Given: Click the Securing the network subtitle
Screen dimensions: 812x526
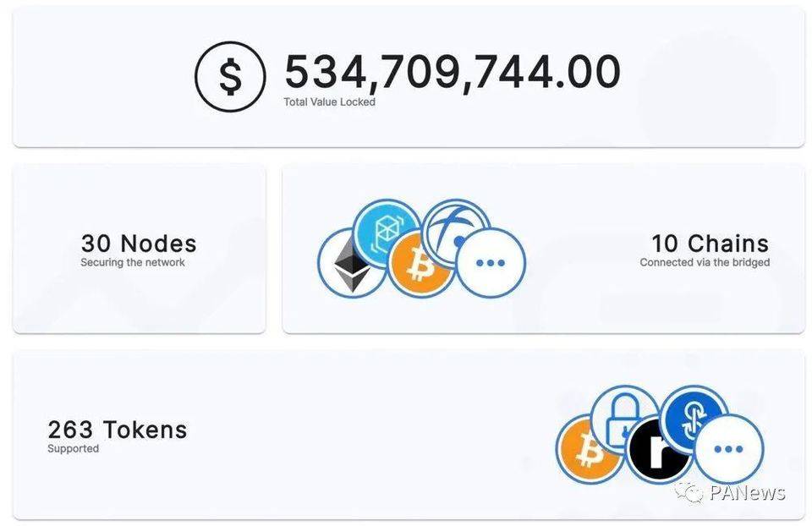Looking at the screenshot, I should click(133, 263).
